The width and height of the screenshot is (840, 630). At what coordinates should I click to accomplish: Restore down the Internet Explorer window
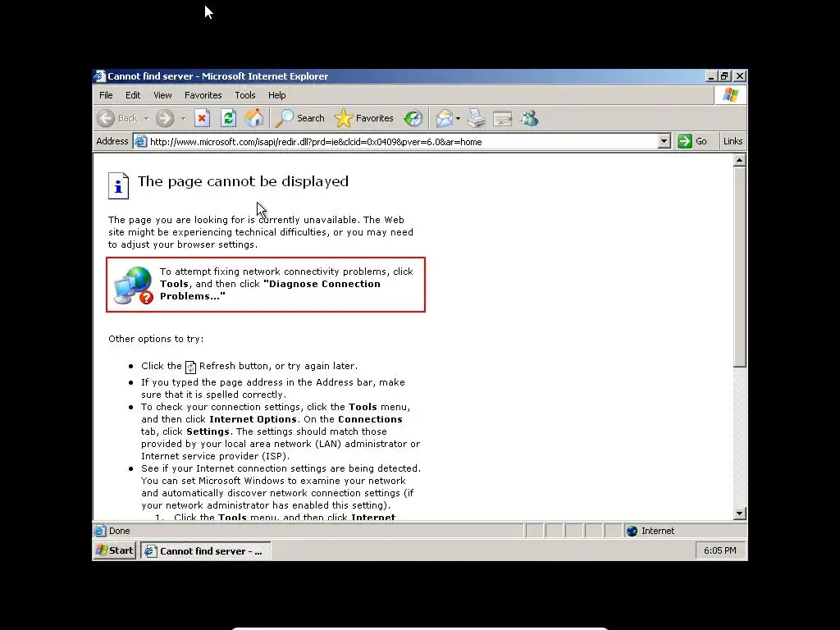point(724,76)
